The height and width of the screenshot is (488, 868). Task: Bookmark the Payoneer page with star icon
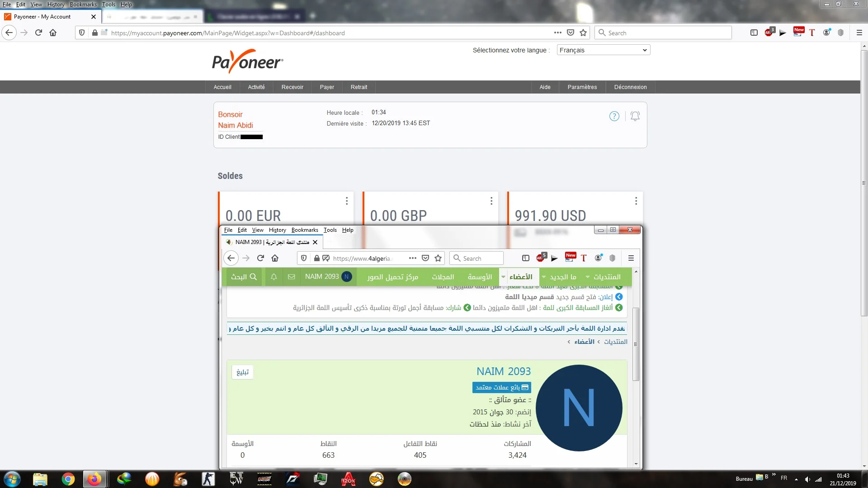pyautogui.click(x=583, y=33)
